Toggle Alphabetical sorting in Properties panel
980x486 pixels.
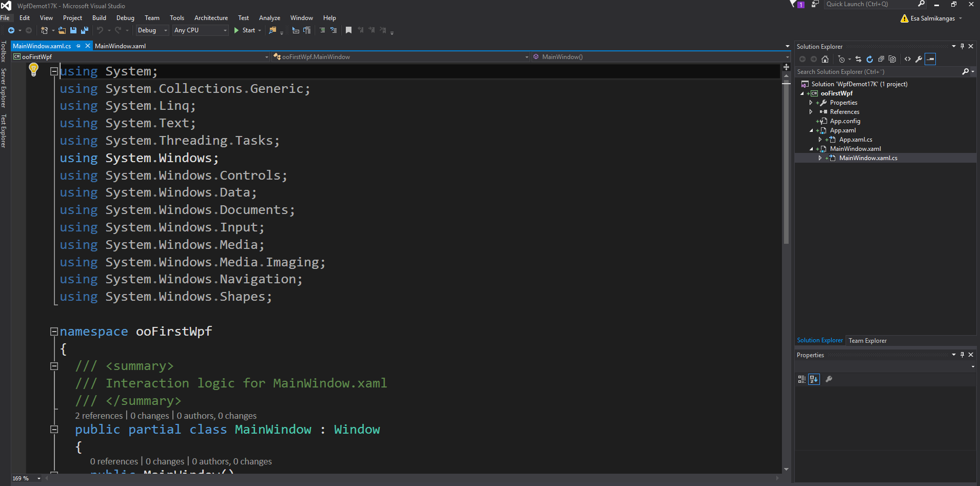(x=814, y=379)
